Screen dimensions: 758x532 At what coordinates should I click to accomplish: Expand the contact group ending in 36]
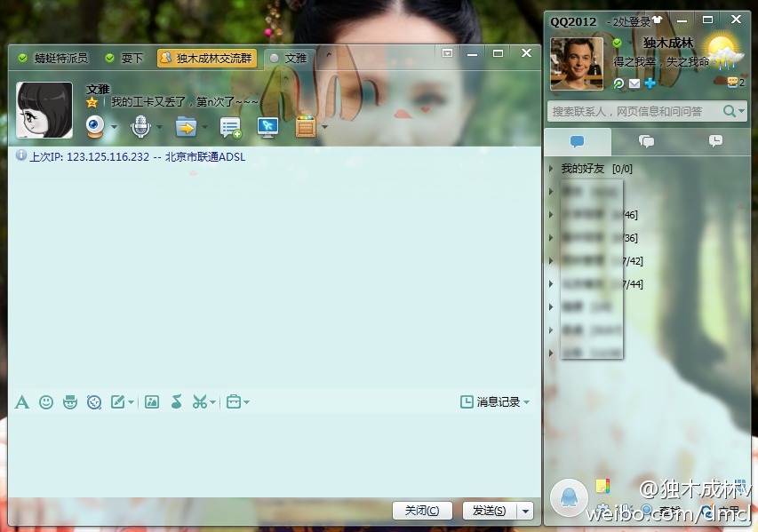coord(551,238)
